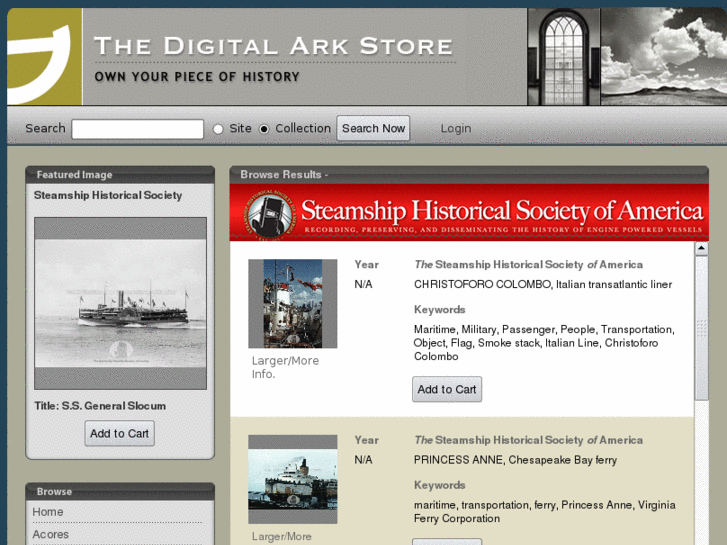Focus the Search text field
The height and width of the screenshot is (545, 727).
click(x=138, y=129)
